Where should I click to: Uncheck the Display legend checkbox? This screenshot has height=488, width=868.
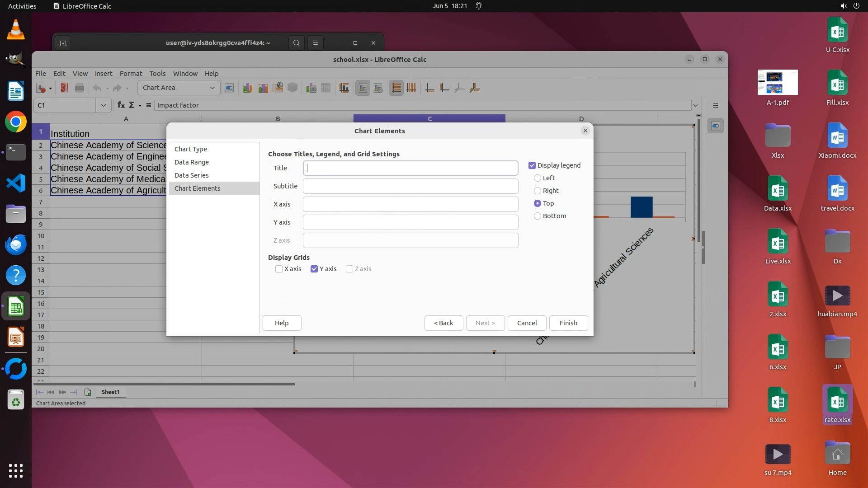[532, 165]
